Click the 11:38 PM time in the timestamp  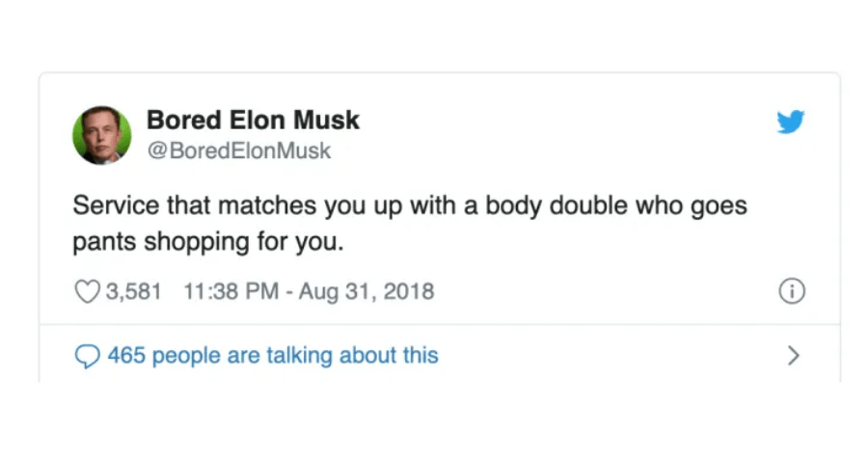(x=231, y=291)
